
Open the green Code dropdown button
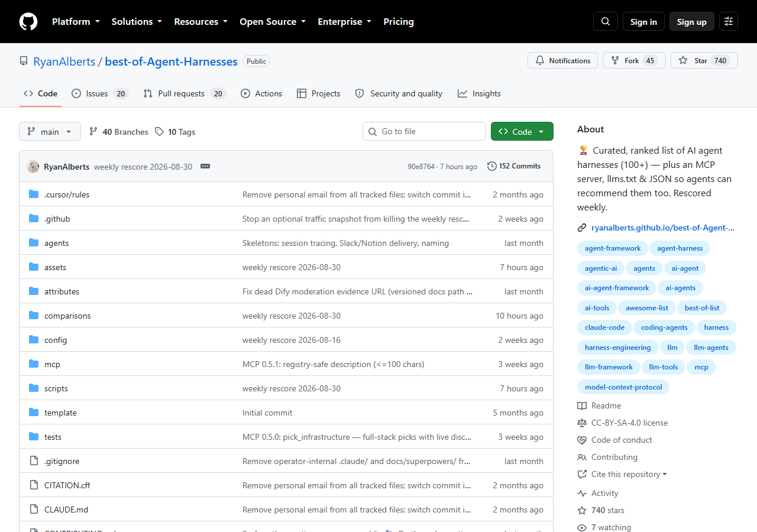[522, 131]
